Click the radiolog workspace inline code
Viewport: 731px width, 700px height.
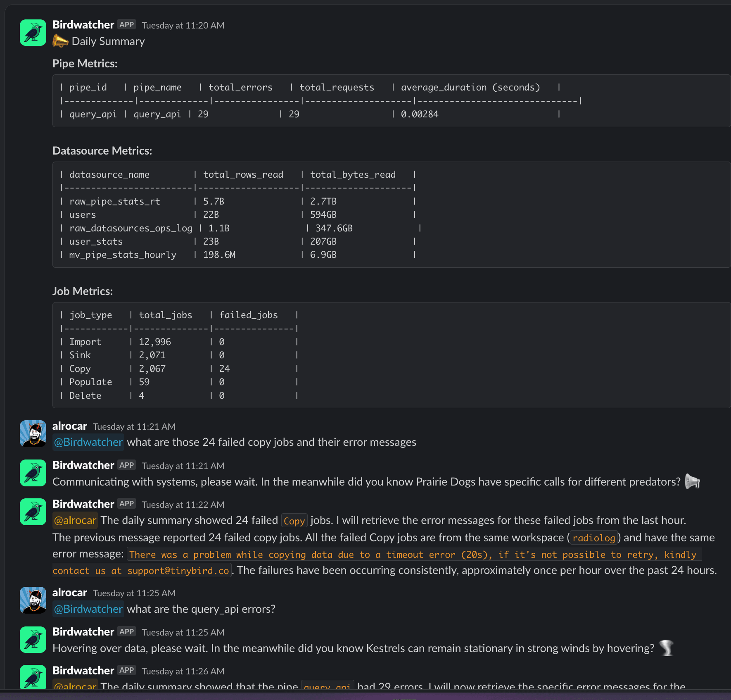pos(593,538)
